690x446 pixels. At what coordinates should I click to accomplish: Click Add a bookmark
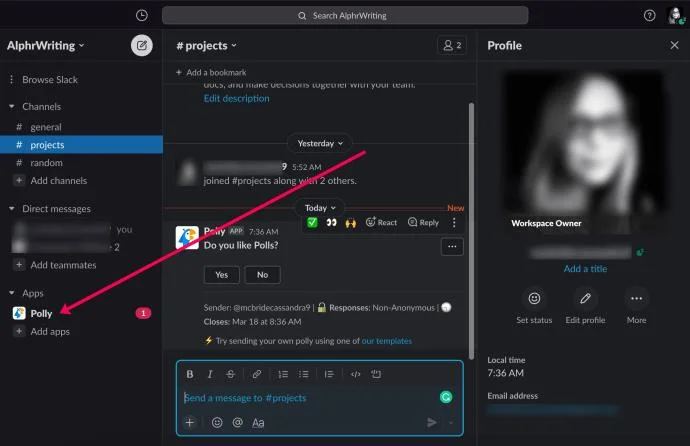click(211, 72)
